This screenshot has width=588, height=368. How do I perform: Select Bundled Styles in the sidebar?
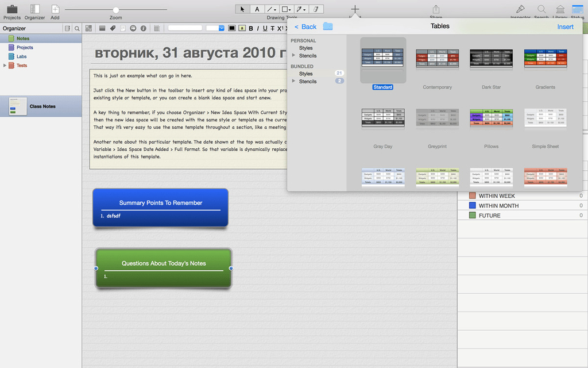[305, 74]
